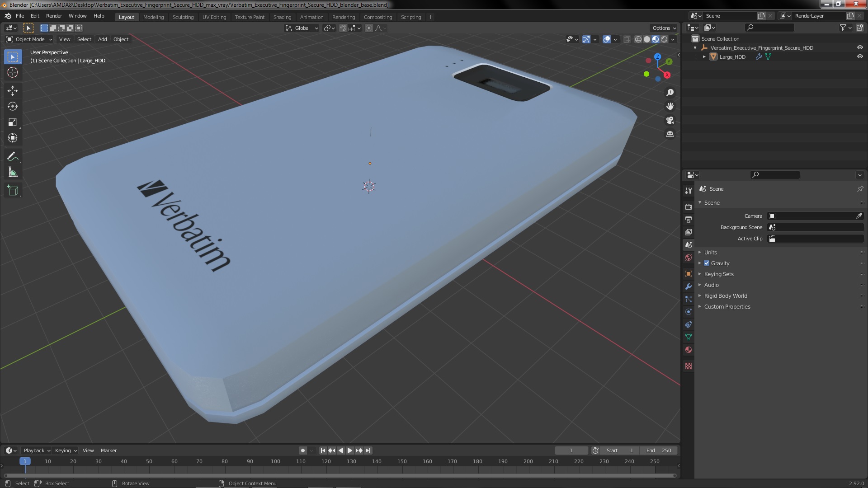Image resolution: width=868 pixels, height=488 pixels.
Task: Select the Scale tool
Action: 13,122
